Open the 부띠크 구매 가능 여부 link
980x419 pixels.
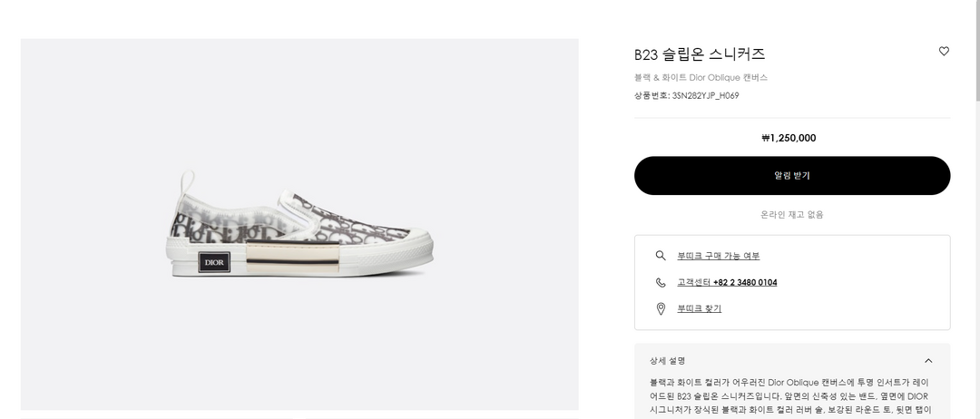pos(718,256)
